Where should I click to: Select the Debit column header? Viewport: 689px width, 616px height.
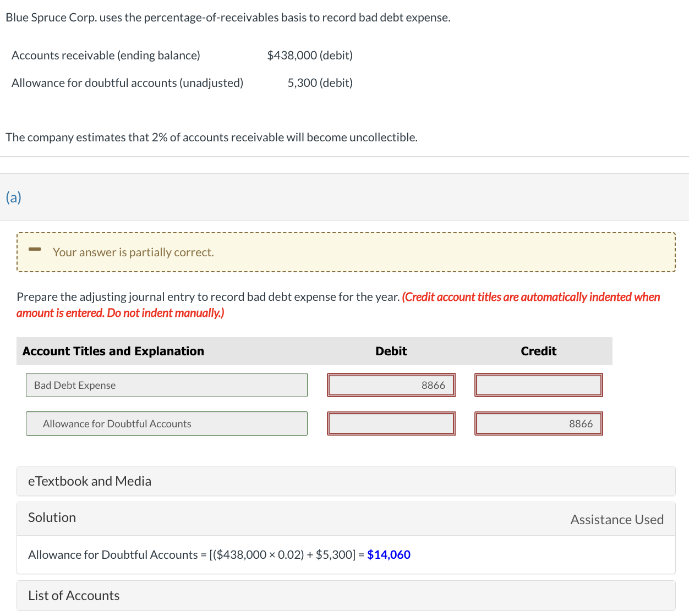coord(391,351)
